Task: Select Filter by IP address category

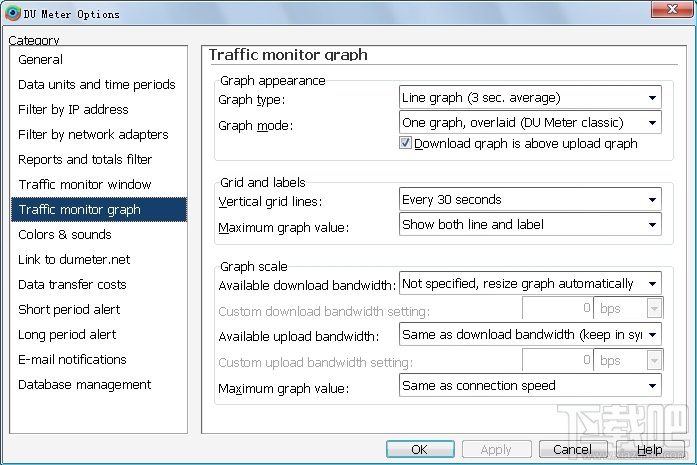Action: coord(73,110)
